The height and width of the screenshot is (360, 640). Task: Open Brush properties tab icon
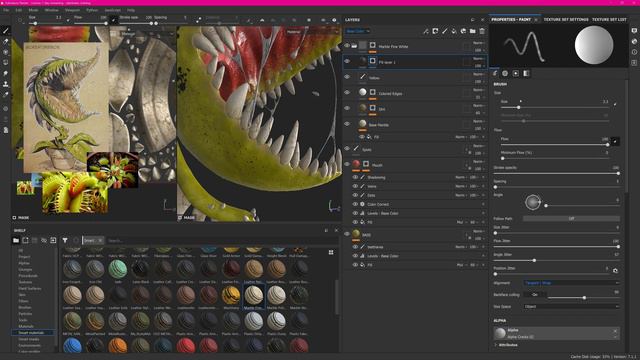click(495, 73)
